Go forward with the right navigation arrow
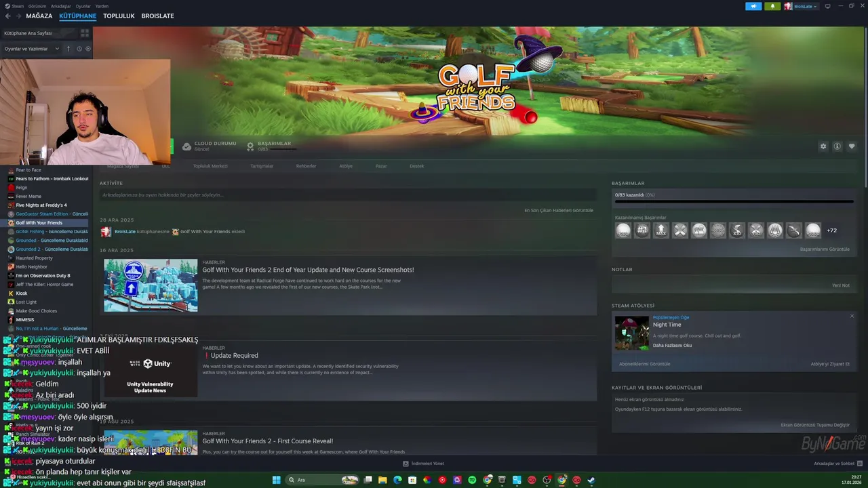 pos(18,16)
